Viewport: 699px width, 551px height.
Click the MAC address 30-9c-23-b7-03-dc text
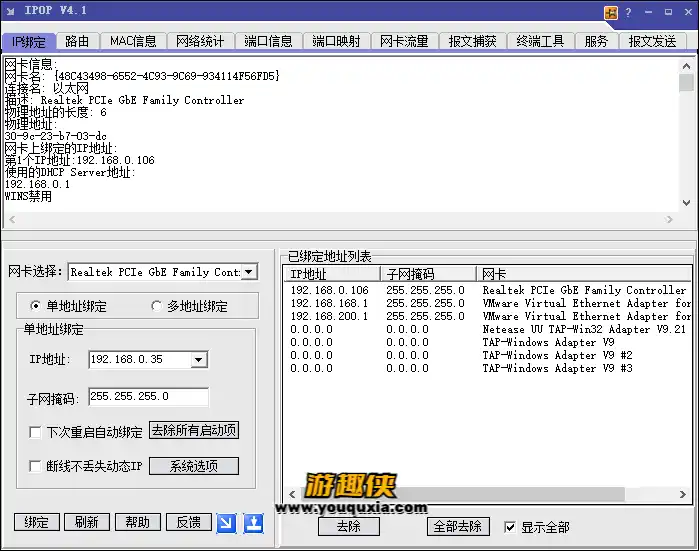coord(56,136)
